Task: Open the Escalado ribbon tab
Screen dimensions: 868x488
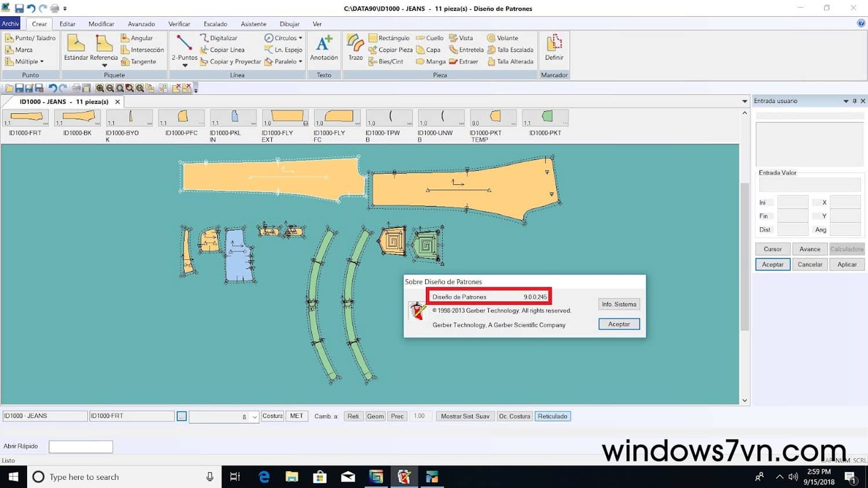Action: 215,24
